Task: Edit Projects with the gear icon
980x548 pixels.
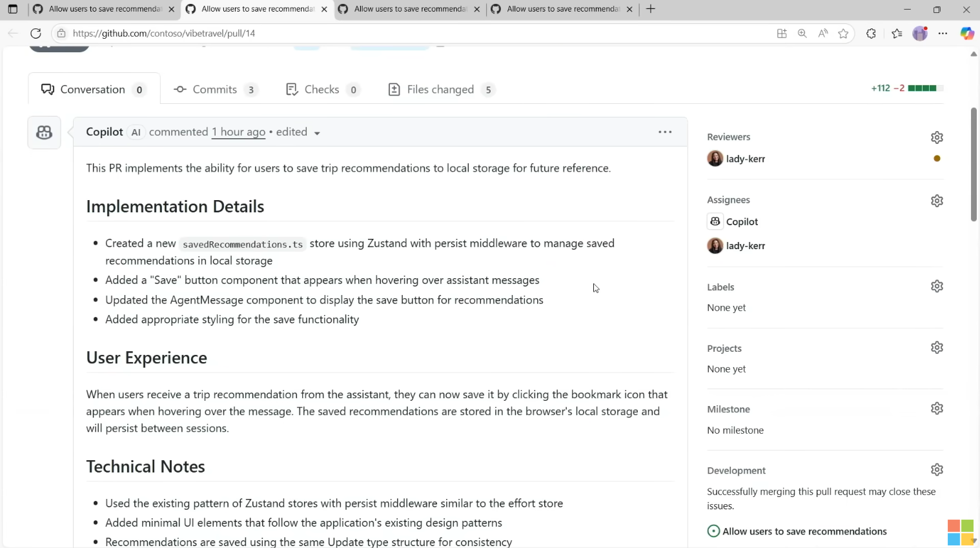Action: pos(937,347)
